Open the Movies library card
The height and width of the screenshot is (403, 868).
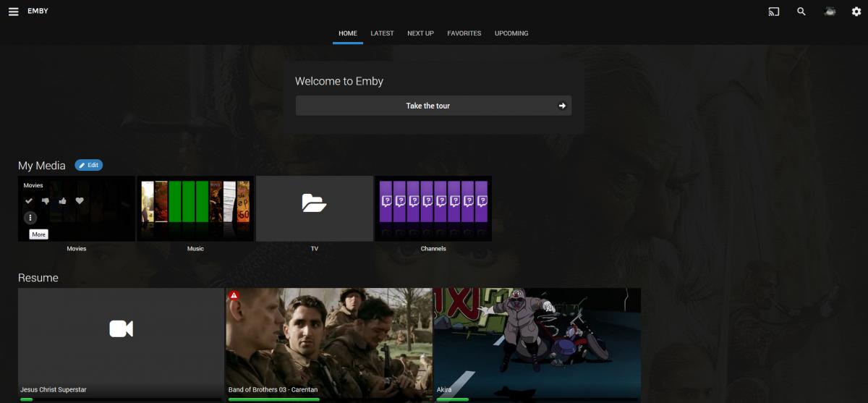(x=77, y=208)
